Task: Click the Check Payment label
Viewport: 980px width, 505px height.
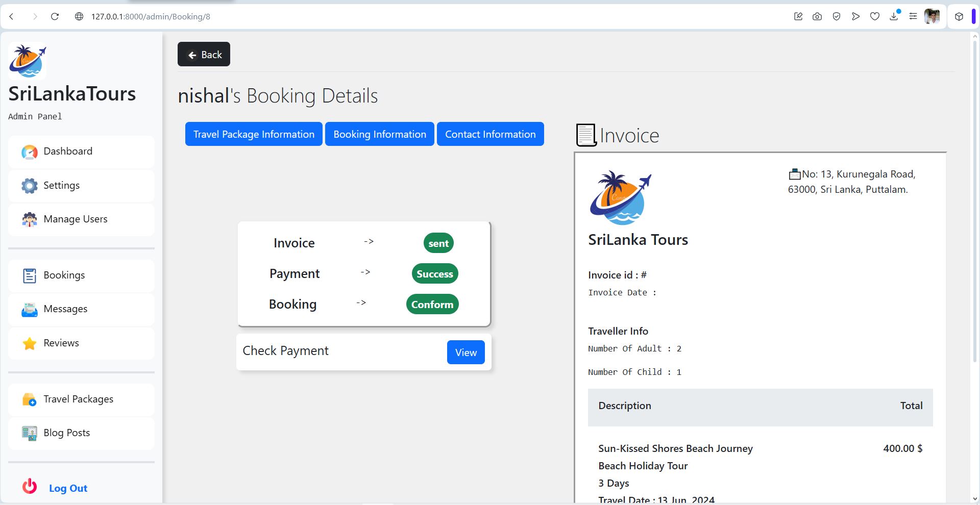Action: [x=285, y=351]
